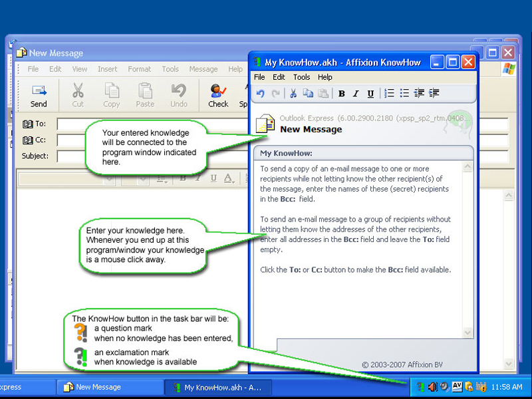The height and width of the screenshot is (399, 532).
Task: Copy selection with KnowHow copy icon
Action: (308, 93)
